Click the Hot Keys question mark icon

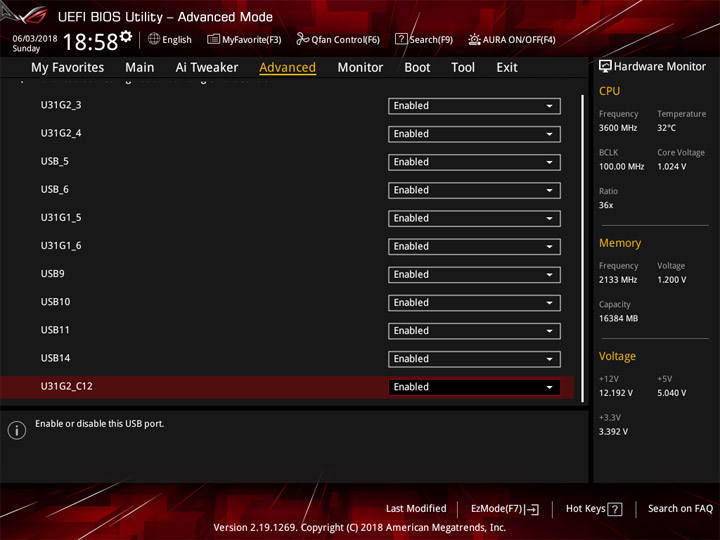(x=615, y=509)
